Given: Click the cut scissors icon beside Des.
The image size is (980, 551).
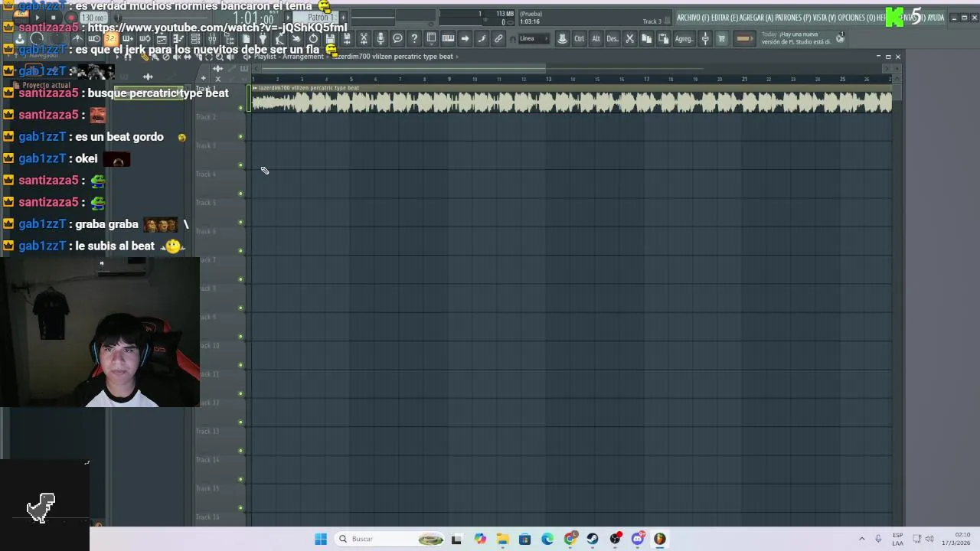Looking at the screenshot, I should [x=629, y=38].
